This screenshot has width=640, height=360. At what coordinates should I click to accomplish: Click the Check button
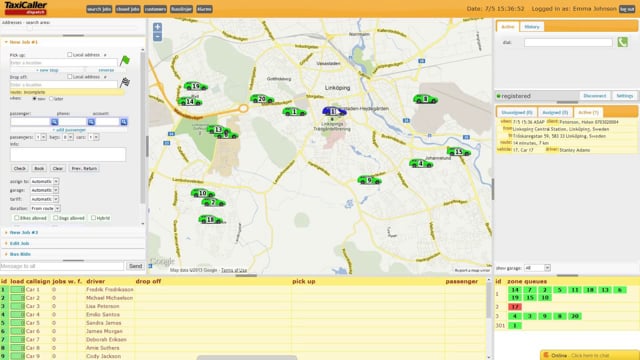pyautogui.click(x=20, y=168)
